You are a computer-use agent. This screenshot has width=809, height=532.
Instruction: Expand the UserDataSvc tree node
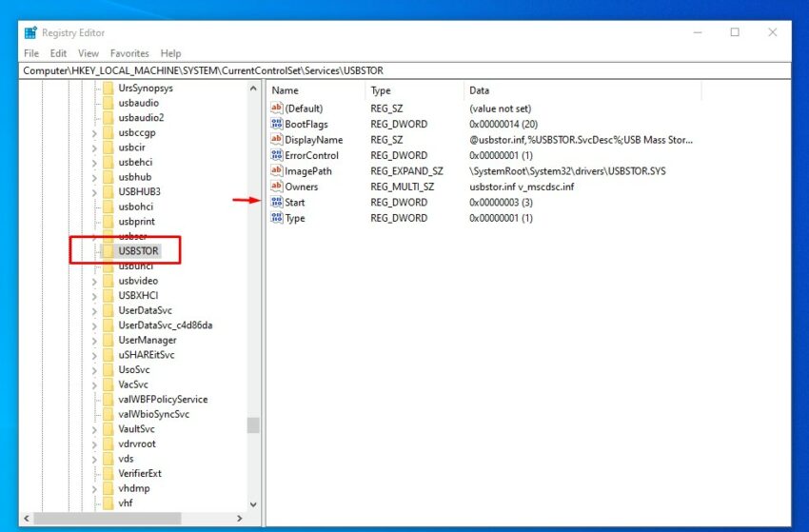click(x=94, y=310)
